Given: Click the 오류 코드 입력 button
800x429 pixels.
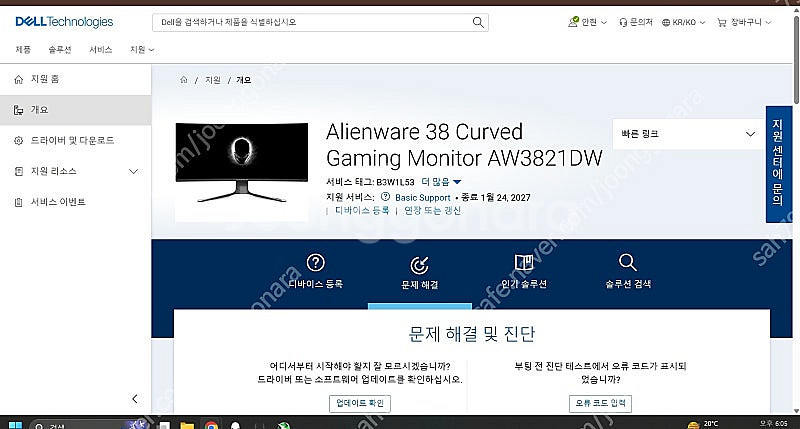Looking at the screenshot, I should tap(600, 403).
